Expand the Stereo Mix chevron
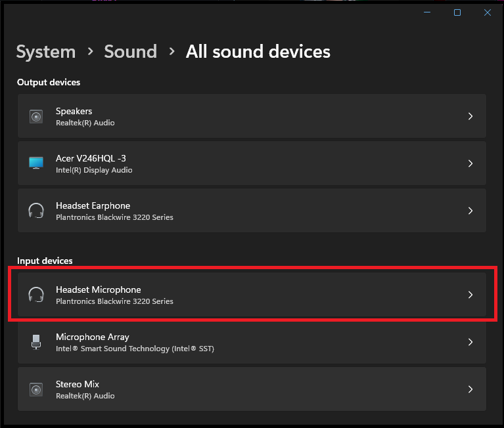The width and height of the screenshot is (504, 428). point(470,389)
